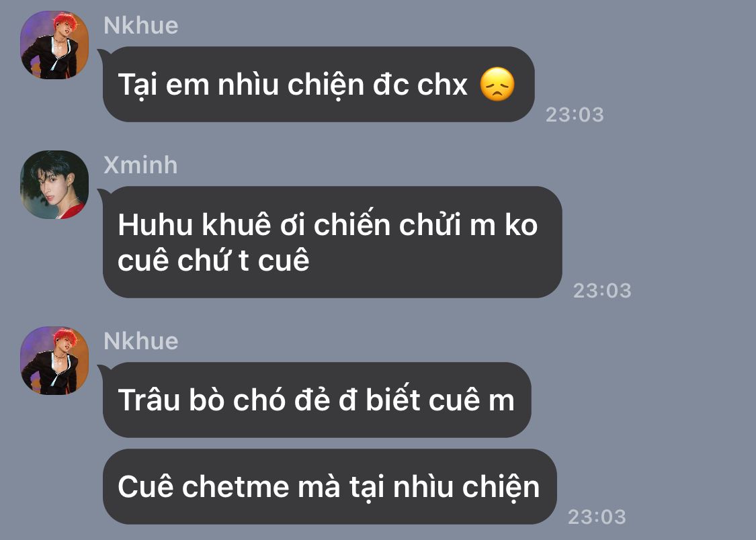Click the Nkhue name above "Trâu bò" message
Screen dimensions: 756x540
(x=141, y=341)
